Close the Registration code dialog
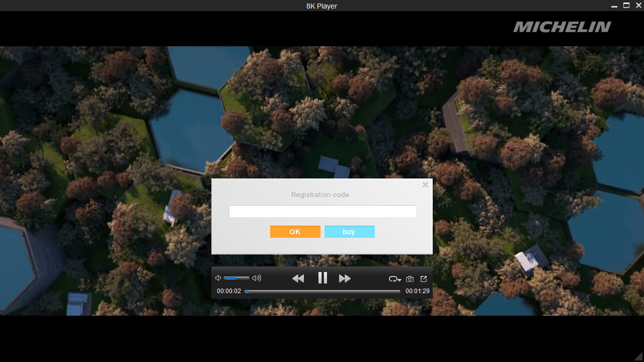Viewport: 644px width, 362px height. click(x=425, y=185)
